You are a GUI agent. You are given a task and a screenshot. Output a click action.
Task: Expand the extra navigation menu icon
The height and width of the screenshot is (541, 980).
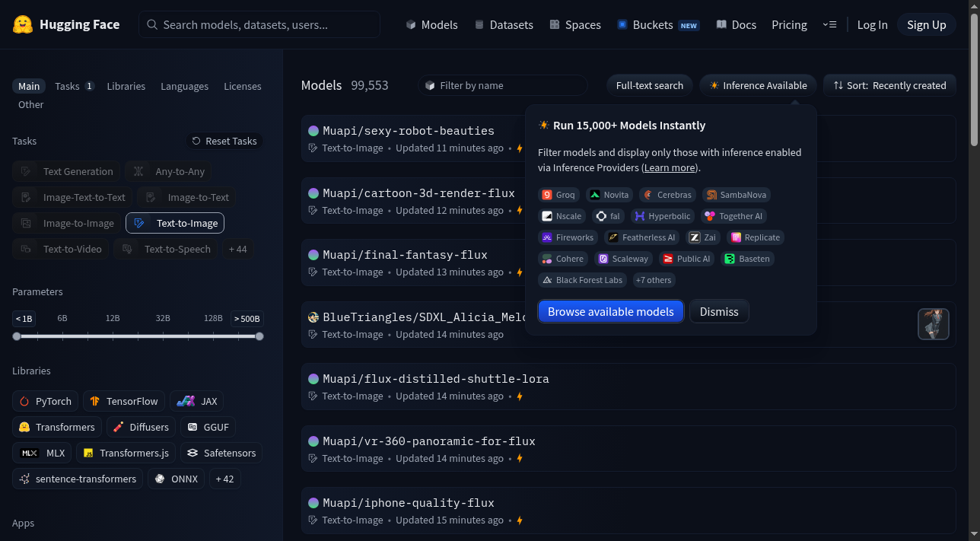coord(829,24)
